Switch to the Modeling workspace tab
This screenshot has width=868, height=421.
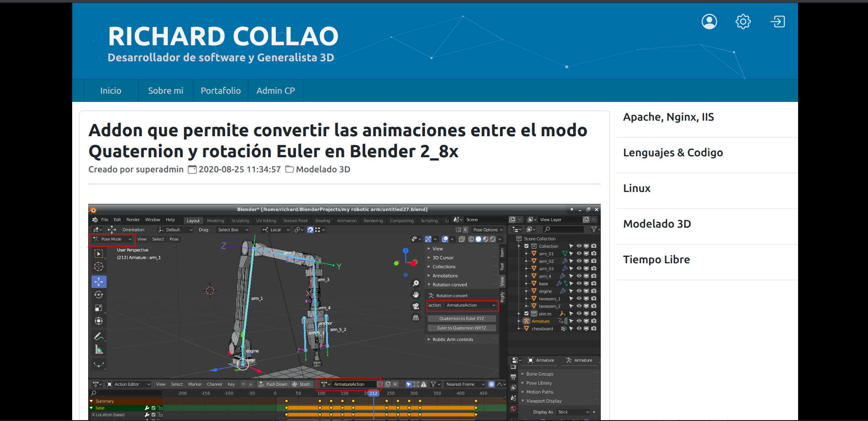216,221
